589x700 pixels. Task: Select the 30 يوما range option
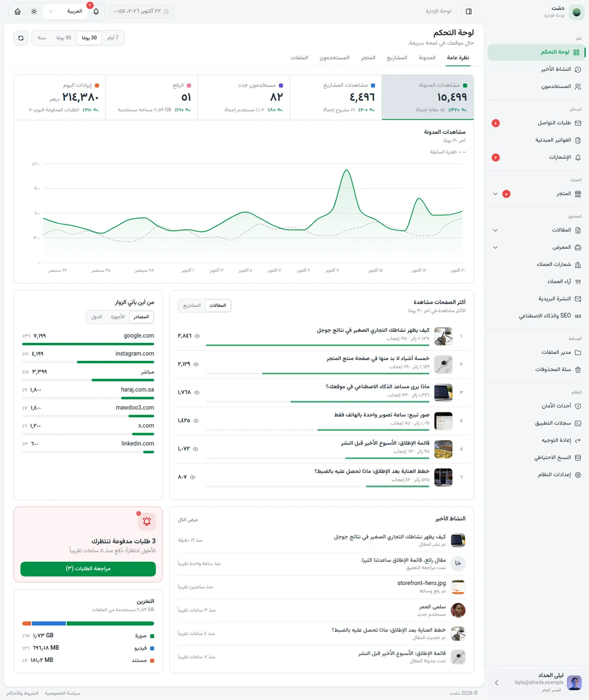pos(89,38)
